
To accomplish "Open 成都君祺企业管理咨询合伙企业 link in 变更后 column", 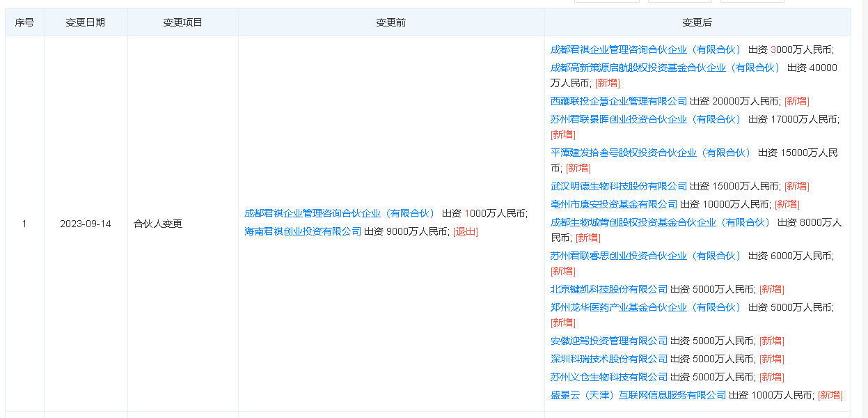I will (646, 50).
